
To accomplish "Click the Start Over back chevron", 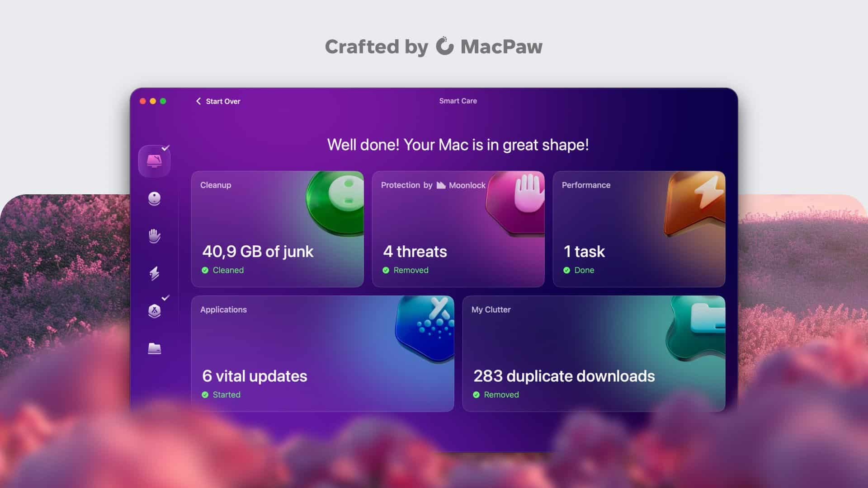I will pyautogui.click(x=198, y=101).
